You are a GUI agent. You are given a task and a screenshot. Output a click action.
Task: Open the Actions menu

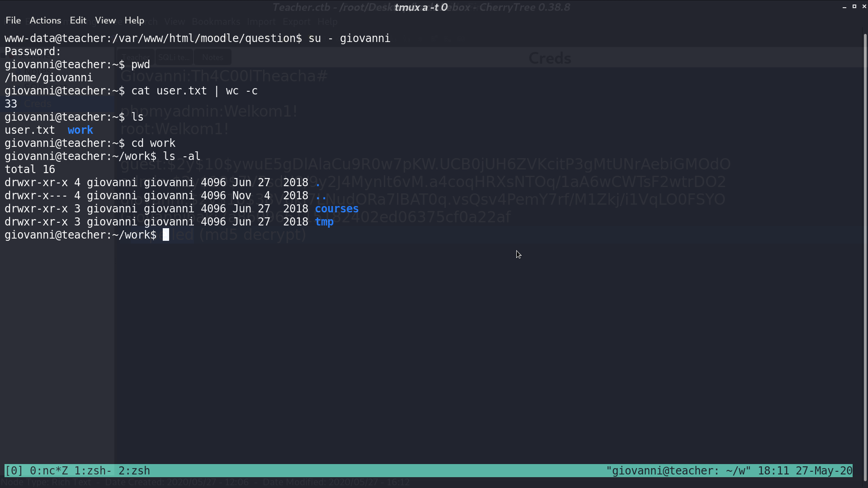pos(45,20)
